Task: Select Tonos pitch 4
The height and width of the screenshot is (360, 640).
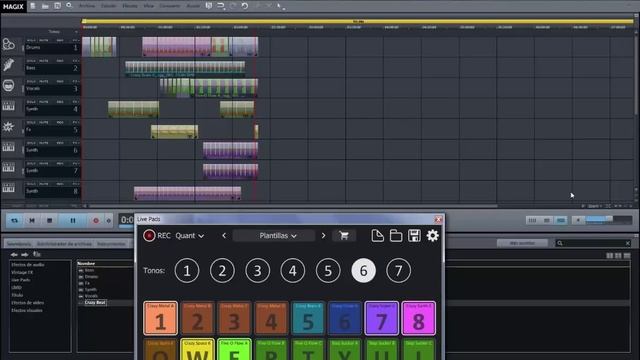Action: (293, 271)
